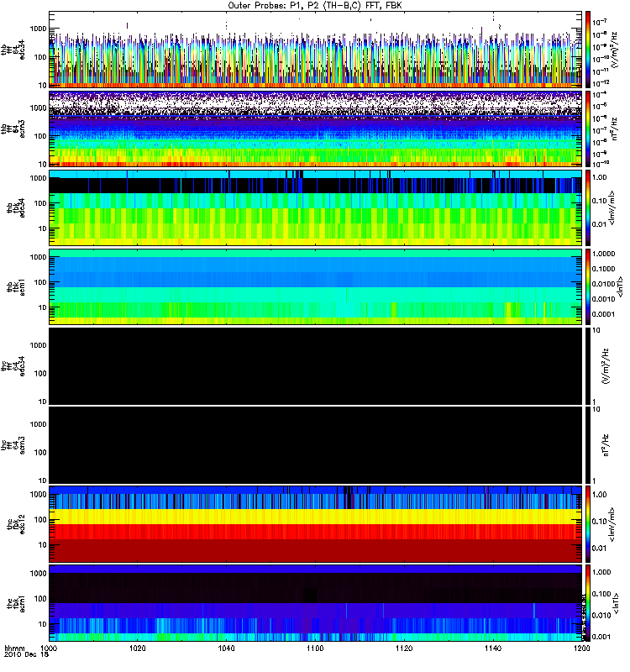The image size is (630, 672).
Task: Click the empty black thc fff edc34 panel
Action: point(316,366)
